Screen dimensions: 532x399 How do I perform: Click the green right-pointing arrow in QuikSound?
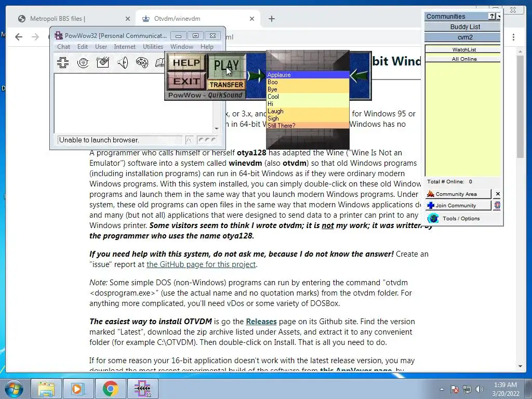point(256,75)
